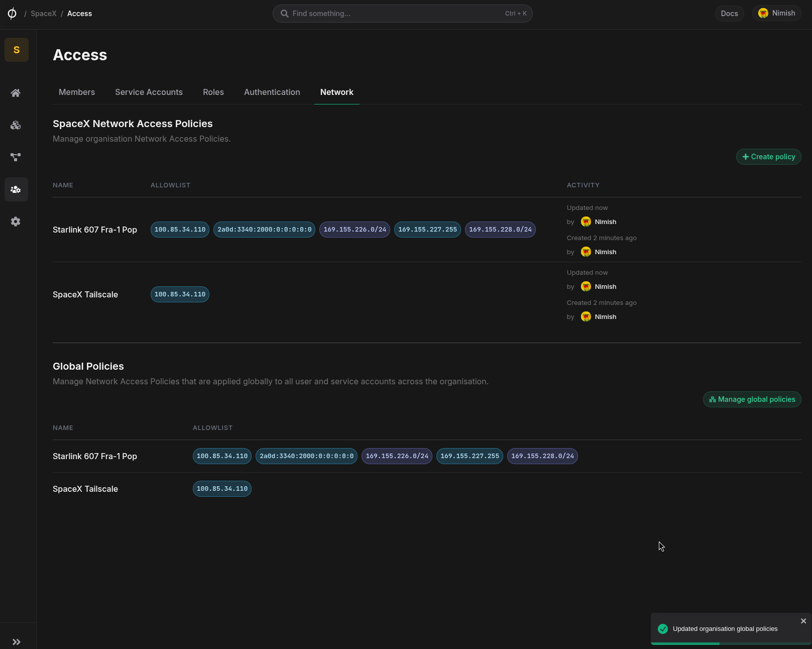Image resolution: width=812 pixels, height=649 pixels.
Task: Click the ACTIVITY column header
Action: pos(583,185)
